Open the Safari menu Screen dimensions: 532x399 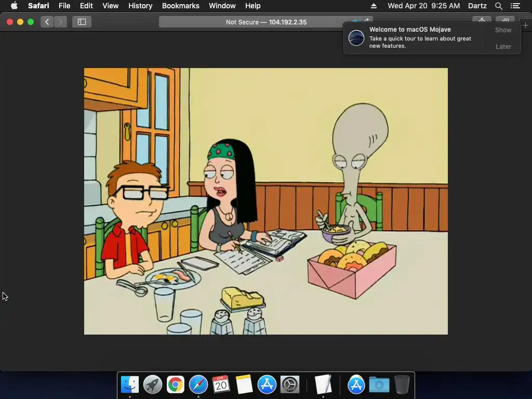point(38,6)
